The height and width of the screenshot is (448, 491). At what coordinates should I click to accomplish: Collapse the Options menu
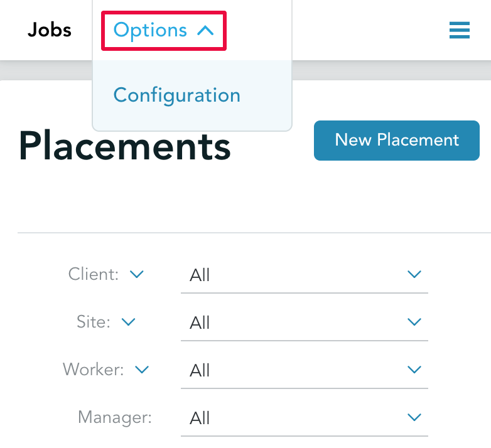(164, 31)
